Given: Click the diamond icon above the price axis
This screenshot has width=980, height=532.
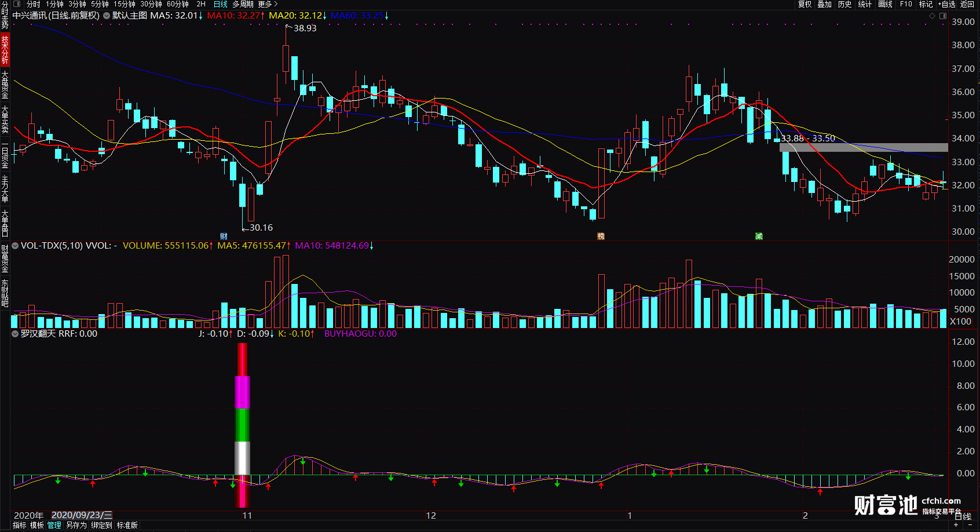Looking at the screenshot, I should tap(932, 16).
